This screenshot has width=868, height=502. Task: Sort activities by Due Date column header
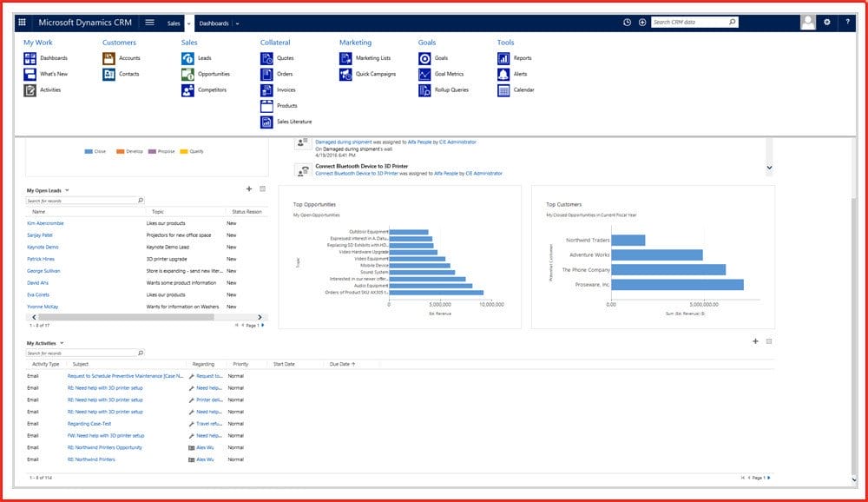pos(339,364)
